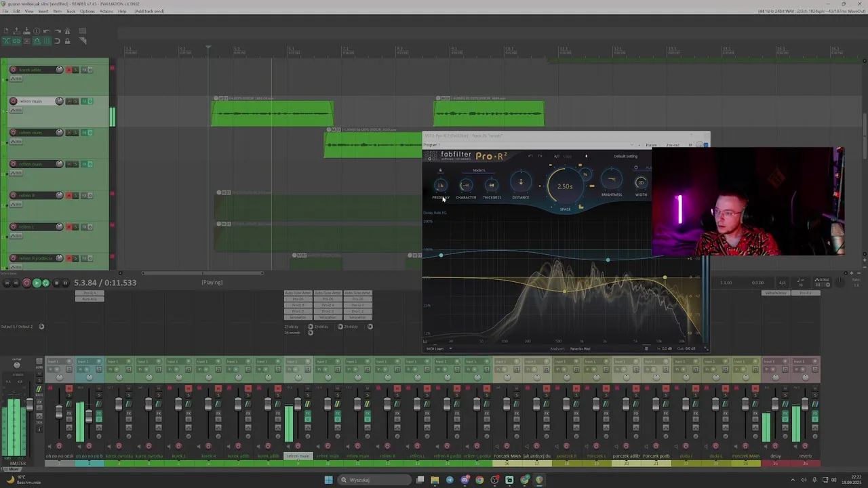
Task: Click the transport Pause button
Action: pyautogui.click(x=65, y=283)
